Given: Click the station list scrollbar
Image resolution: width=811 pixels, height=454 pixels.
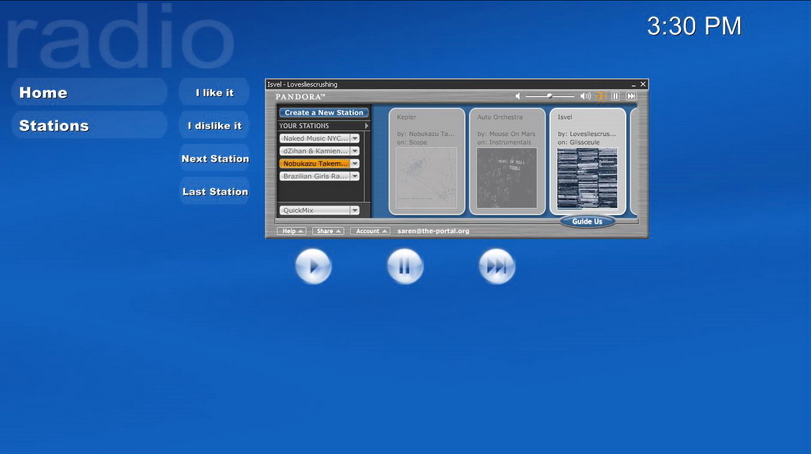Looking at the screenshot, I should coord(367,167).
